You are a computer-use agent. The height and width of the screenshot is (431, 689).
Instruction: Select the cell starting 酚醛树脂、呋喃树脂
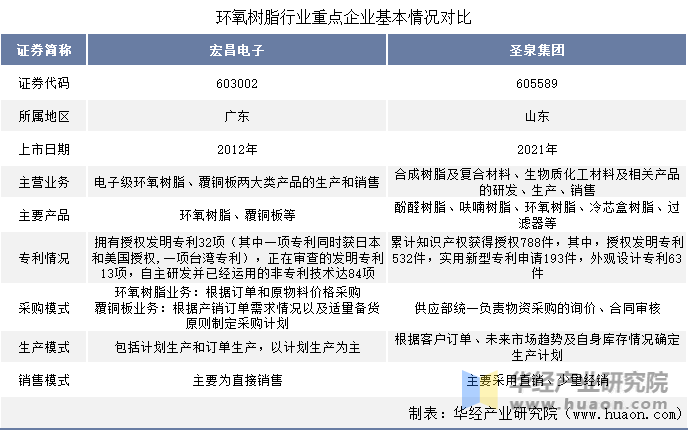tap(537, 215)
